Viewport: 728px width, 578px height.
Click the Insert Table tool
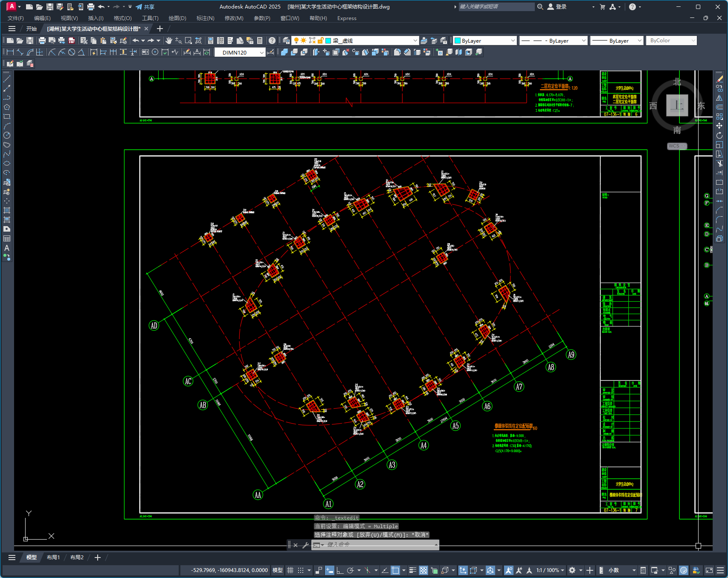point(7,238)
